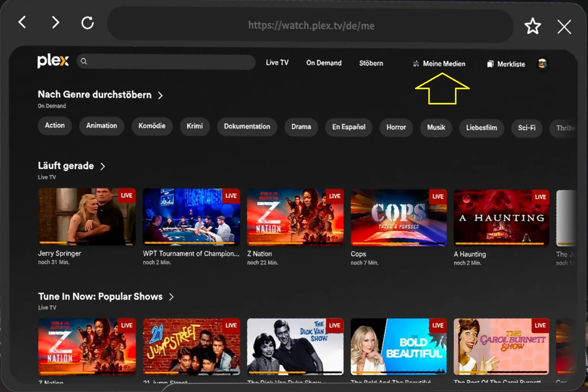This screenshot has height=392, width=588.
Task: Open the Stöbern menu
Action: tap(371, 63)
